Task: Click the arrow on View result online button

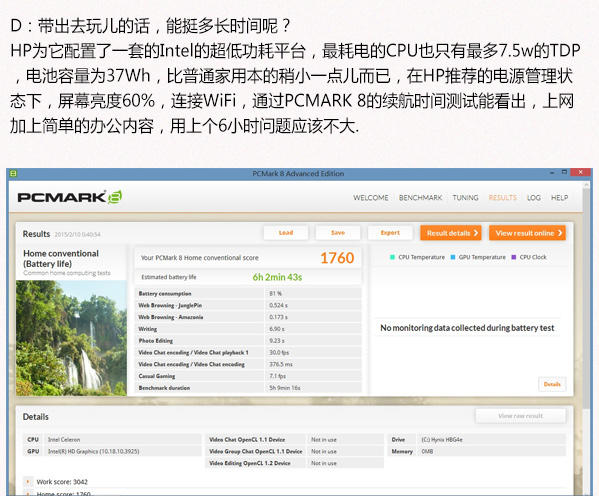Action: tap(560, 233)
